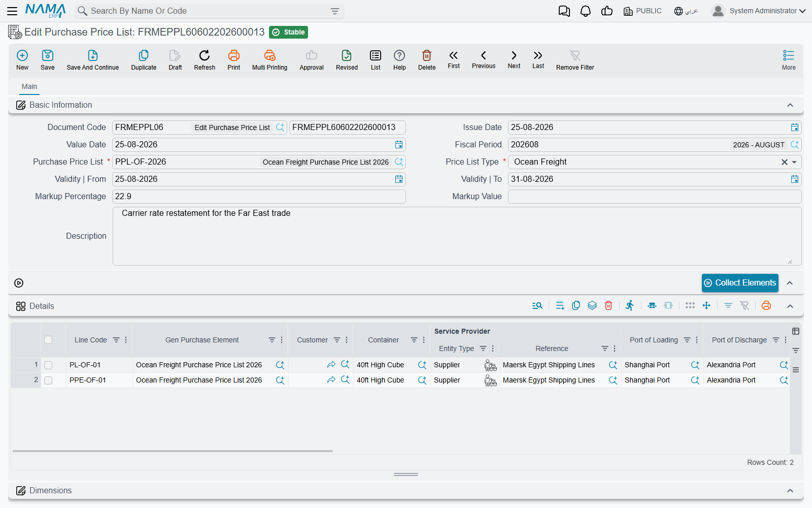Open Multi Printing

click(x=269, y=60)
